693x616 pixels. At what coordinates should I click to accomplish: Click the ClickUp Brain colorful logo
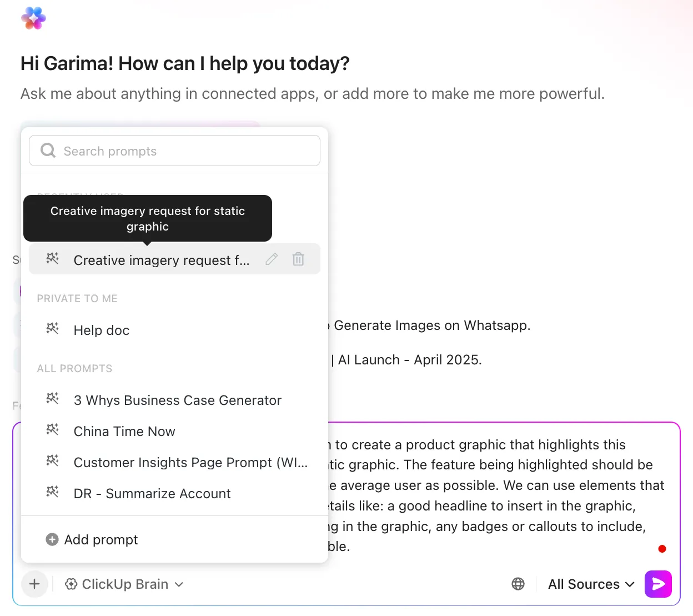coord(33,18)
